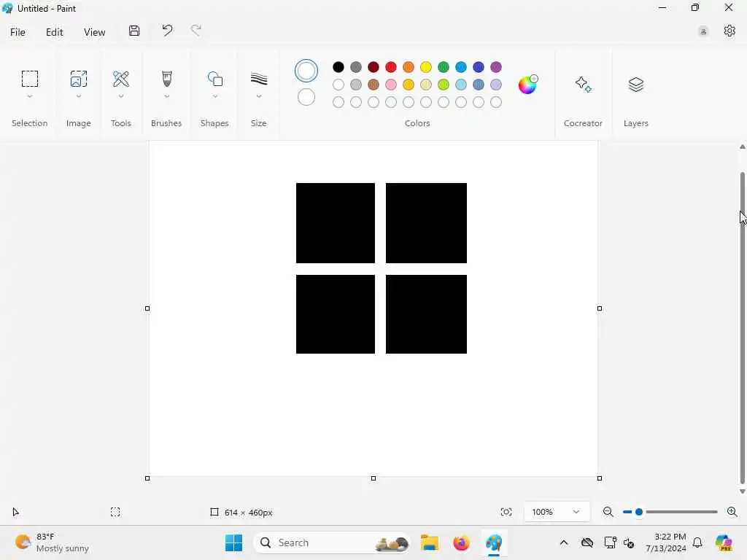Open the clock showing 3:22 PM
Image resolution: width=747 pixels, height=560 pixels.
(665, 542)
